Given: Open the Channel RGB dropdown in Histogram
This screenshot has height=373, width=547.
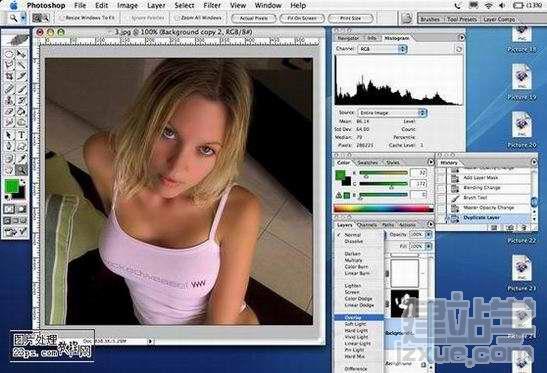Looking at the screenshot, I should pyautogui.click(x=382, y=49).
